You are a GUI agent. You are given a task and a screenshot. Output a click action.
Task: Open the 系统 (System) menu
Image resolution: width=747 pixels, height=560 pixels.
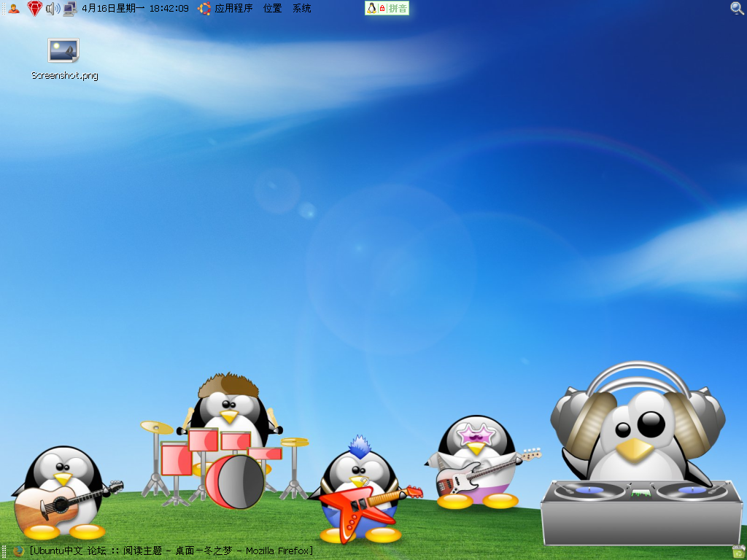301,8
